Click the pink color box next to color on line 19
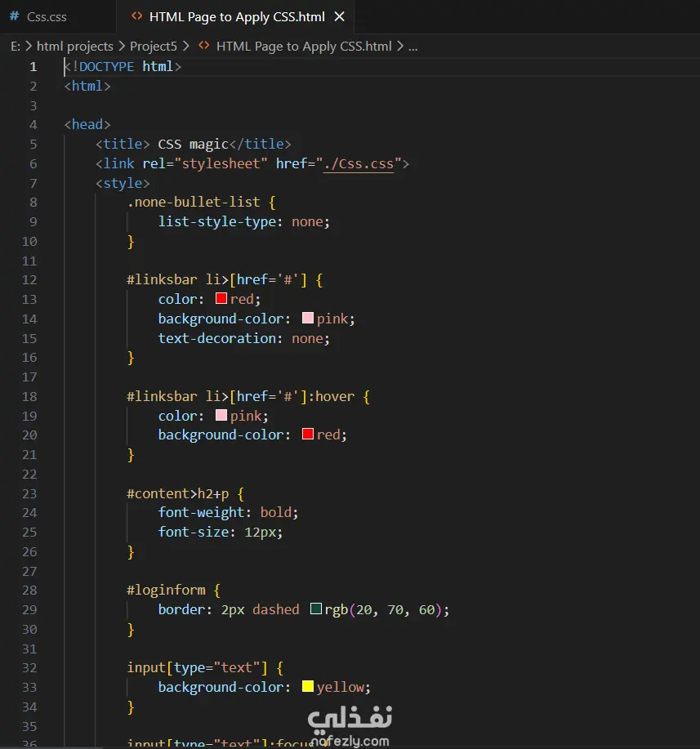The height and width of the screenshot is (749, 700). coord(221,416)
